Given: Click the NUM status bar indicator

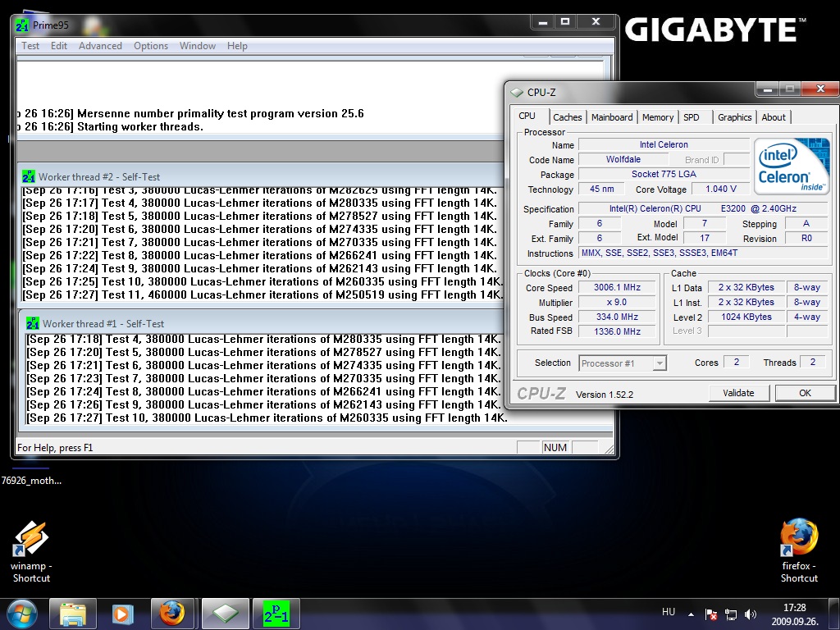Looking at the screenshot, I should click(x=555, y=447).
